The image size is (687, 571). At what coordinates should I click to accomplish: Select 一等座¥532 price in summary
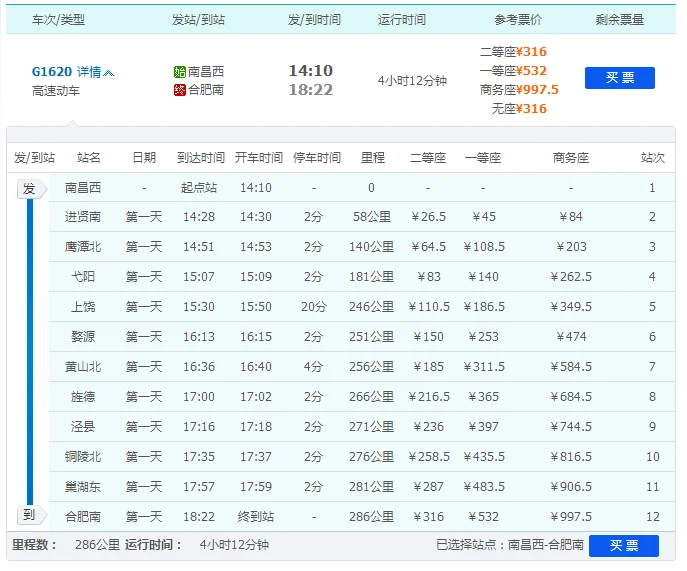[x=513, y=71]
